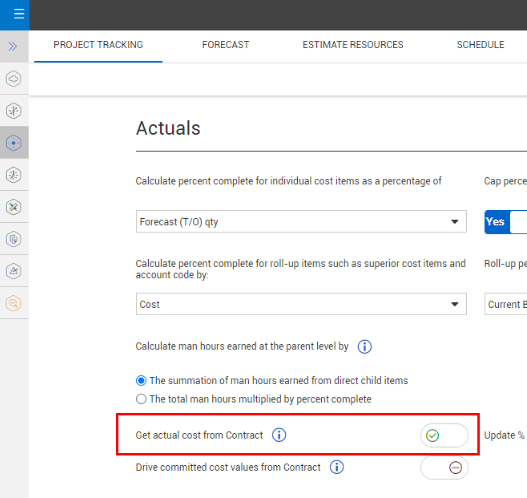Click the crossed-tools hexagon sidebar icon
Image resolution: width=527 pixels, height=498 pixels.
tap(13, 207)
